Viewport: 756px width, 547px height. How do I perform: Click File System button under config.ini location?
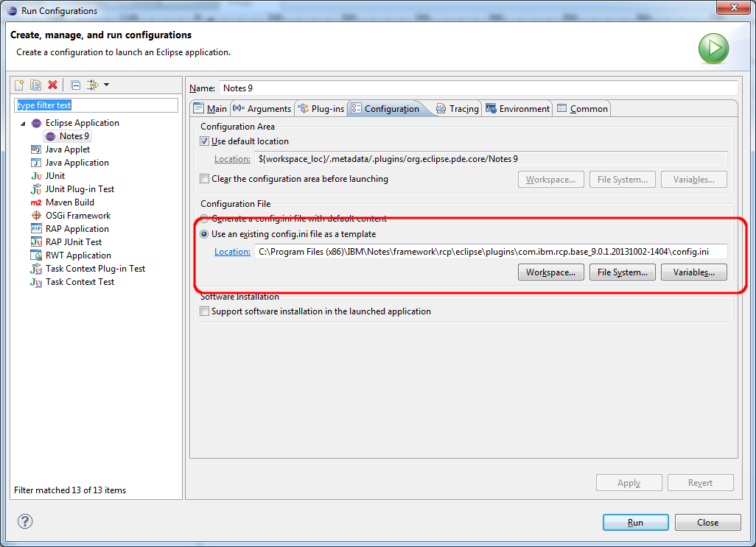[622, 272]
